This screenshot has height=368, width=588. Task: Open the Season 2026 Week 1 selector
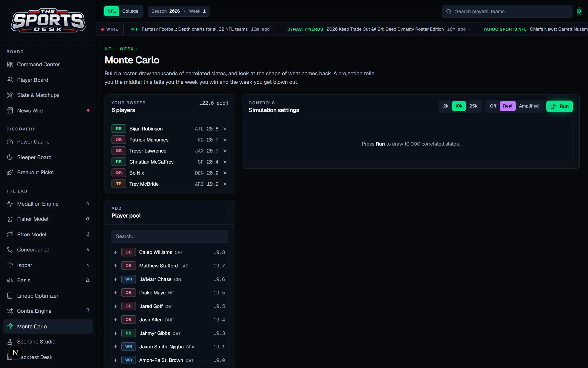179,11
